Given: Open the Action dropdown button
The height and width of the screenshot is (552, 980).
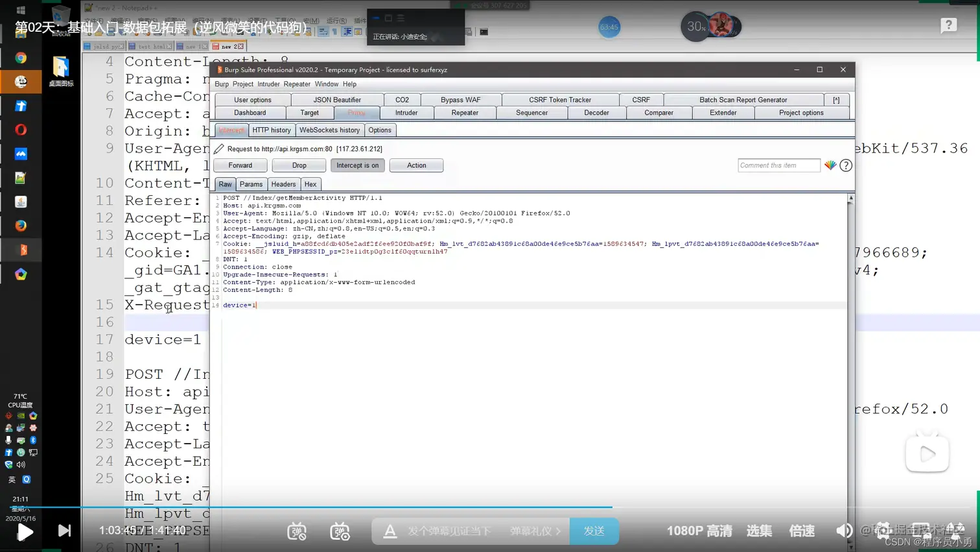Looking at the screenshot, I should [417, 165].
